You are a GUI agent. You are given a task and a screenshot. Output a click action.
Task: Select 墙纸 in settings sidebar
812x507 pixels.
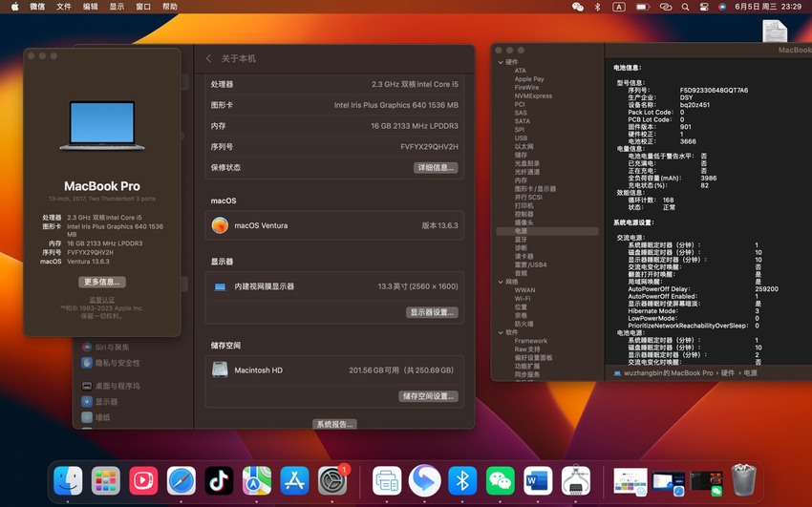(96, 417)
